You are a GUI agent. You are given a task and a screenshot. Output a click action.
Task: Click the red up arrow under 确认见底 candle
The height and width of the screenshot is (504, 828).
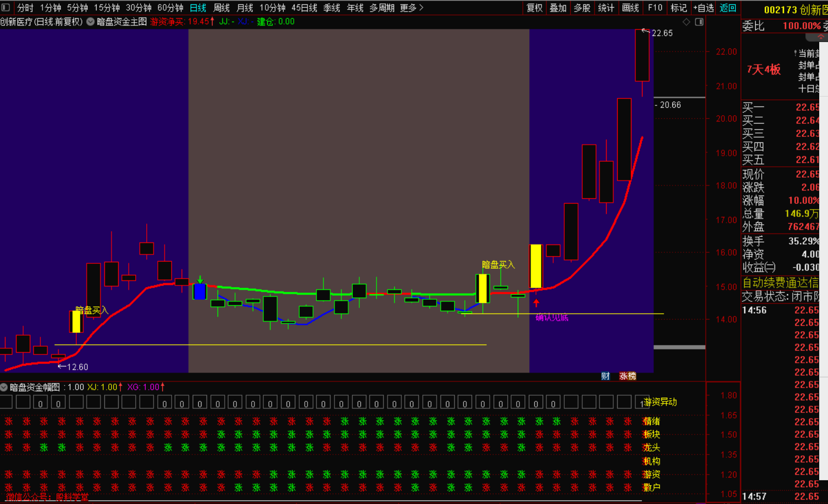click(x=536, y=303)
